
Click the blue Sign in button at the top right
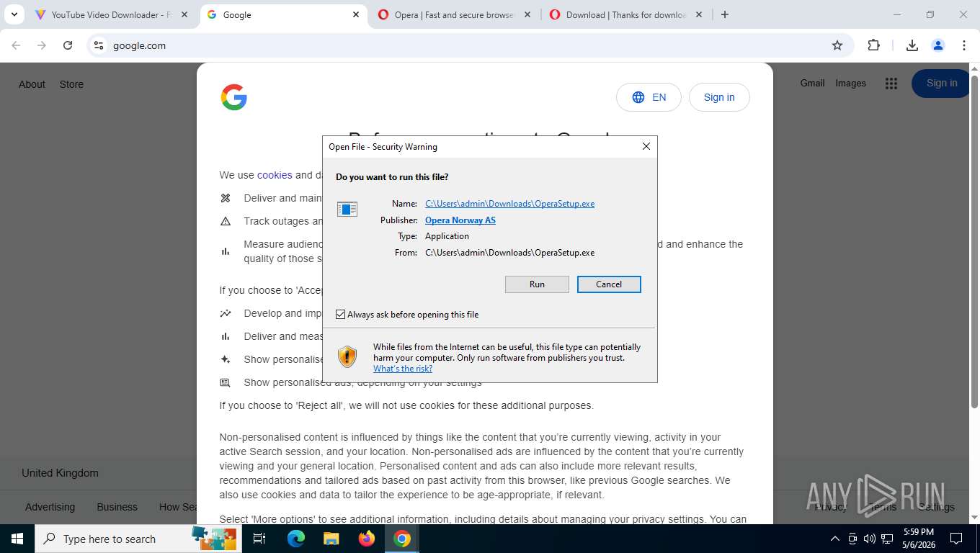click(942, 84)
